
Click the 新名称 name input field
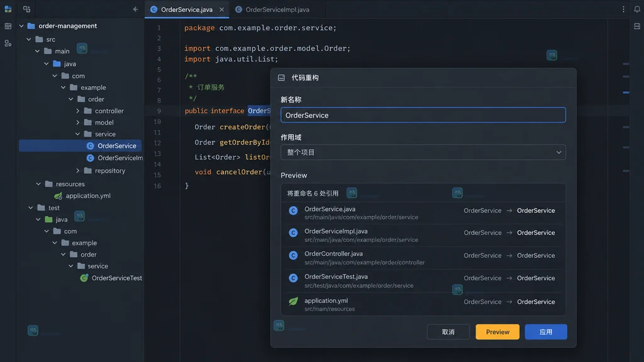pos(423,115)
